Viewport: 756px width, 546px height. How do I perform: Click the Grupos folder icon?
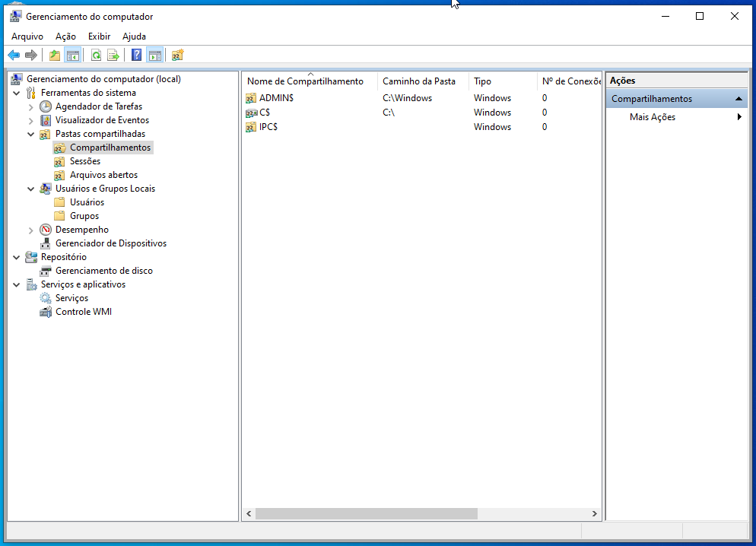pyautogui.click(x=60, y=216)
